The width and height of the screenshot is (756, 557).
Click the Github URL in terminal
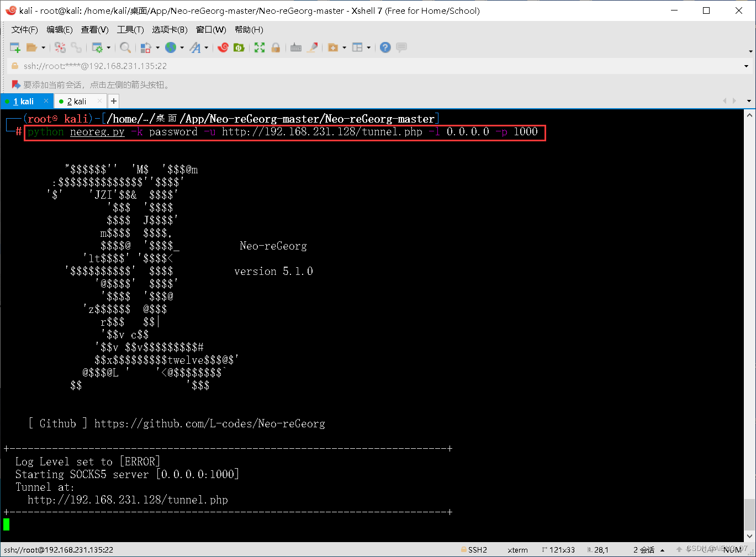[x=210, y=424]
